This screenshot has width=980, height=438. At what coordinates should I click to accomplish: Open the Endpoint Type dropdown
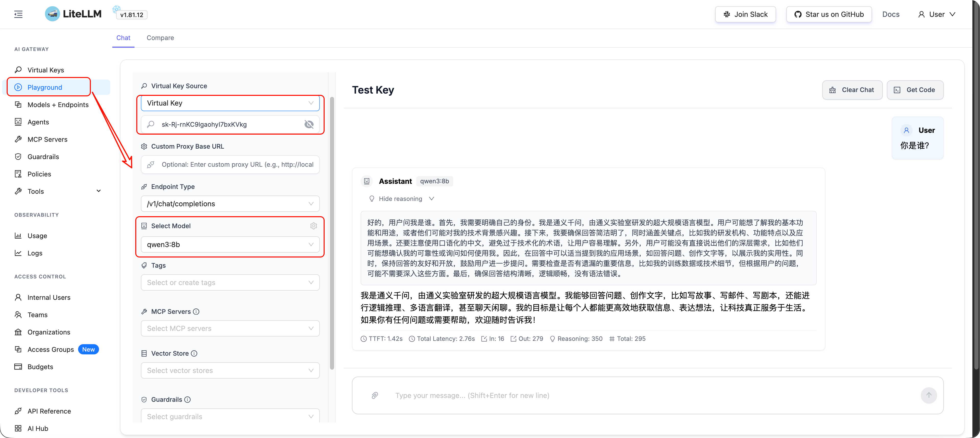click(x=230, y=204)
